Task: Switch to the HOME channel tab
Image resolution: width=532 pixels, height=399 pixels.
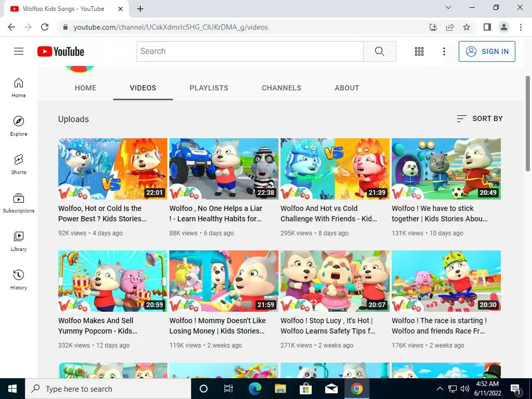Action: click(86, 88)
